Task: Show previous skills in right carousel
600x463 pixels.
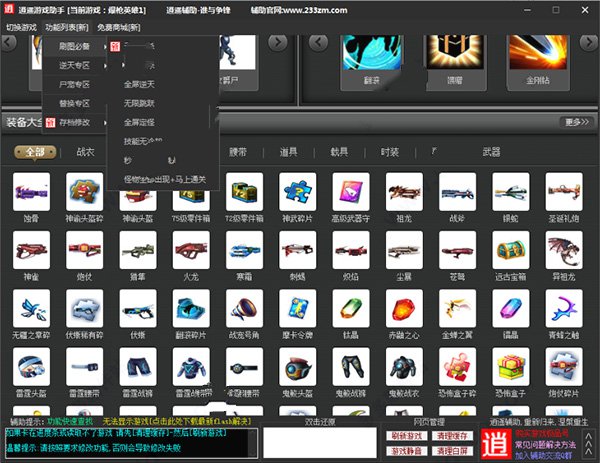Action: [318, 42]
